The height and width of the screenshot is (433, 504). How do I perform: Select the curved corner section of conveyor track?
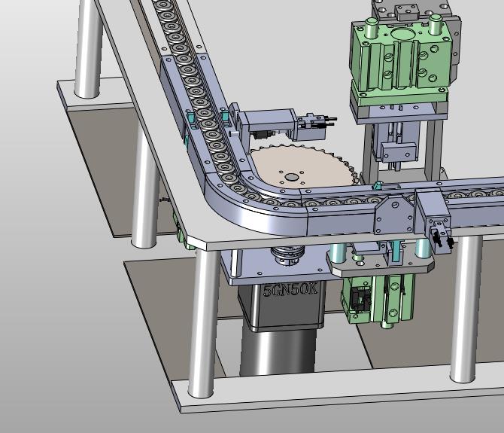(255, 205)
